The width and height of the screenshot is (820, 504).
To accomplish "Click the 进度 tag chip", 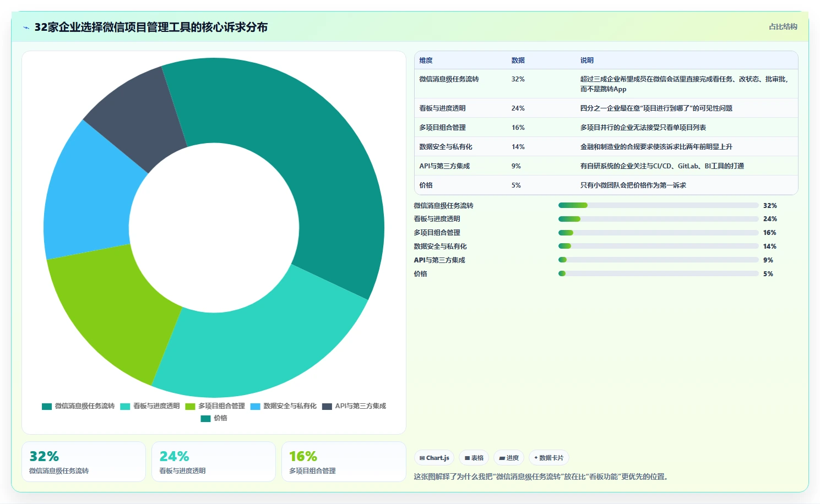I will 509,458.
